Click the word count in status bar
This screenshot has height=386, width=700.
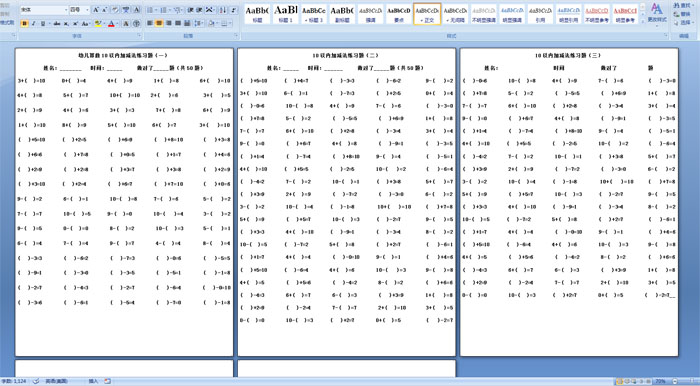(x=14, y=382)
